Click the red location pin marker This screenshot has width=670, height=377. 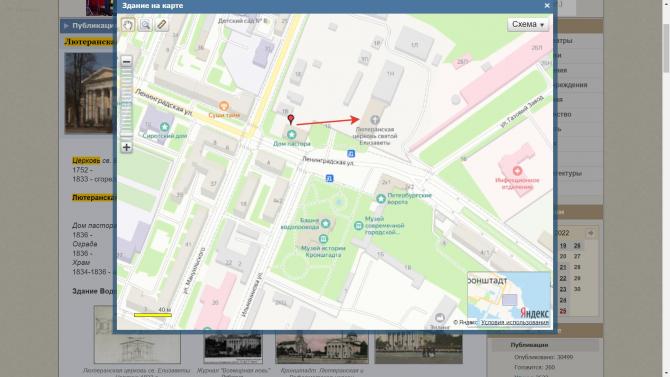tap(291, 119)
